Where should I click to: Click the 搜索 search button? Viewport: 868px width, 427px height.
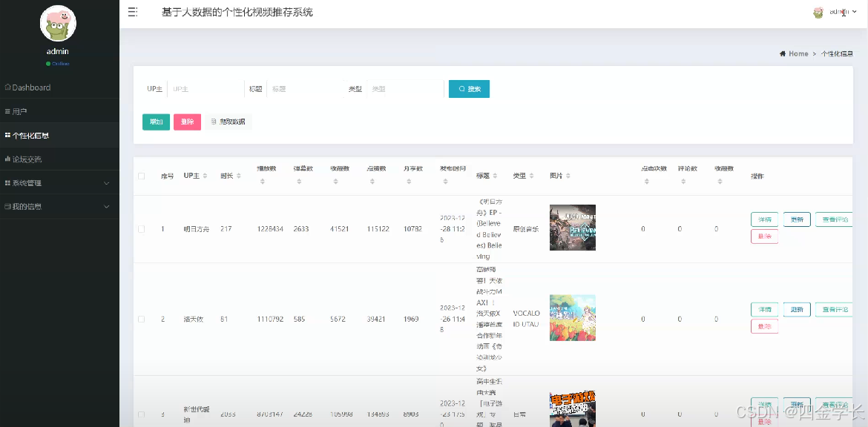click(x=469, y=88)
